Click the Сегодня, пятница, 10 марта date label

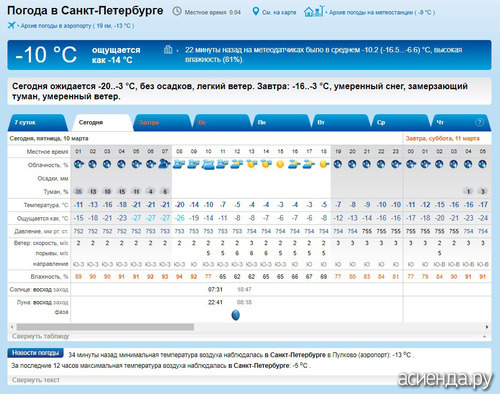point(49,138)
